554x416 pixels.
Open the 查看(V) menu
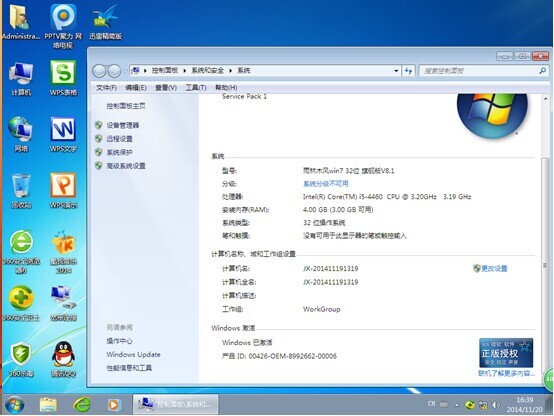click(166, 88)
